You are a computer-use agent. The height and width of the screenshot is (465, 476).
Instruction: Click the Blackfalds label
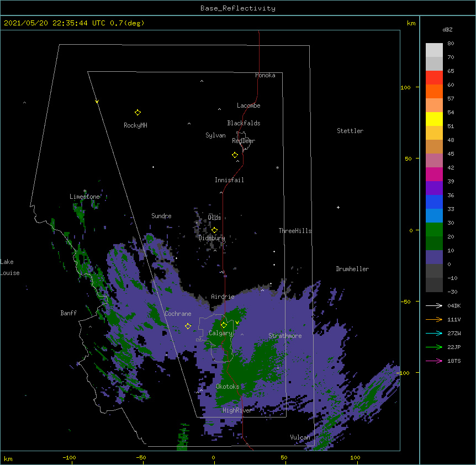click(x=244, y=123)
